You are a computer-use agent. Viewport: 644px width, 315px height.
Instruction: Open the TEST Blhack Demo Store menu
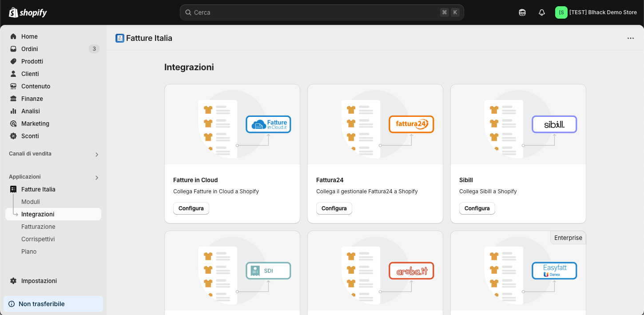(x=596, y=12)
